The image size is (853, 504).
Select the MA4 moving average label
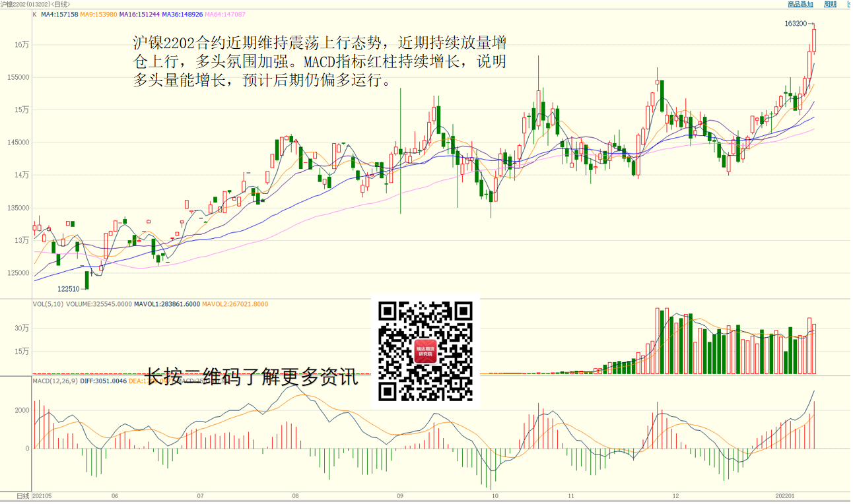tap(59, 14)
